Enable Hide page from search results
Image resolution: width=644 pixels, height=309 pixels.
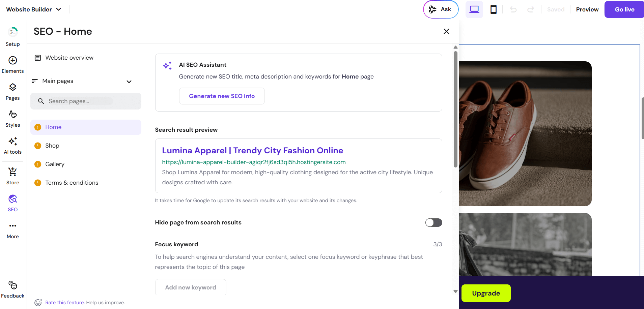pos(434,222)
